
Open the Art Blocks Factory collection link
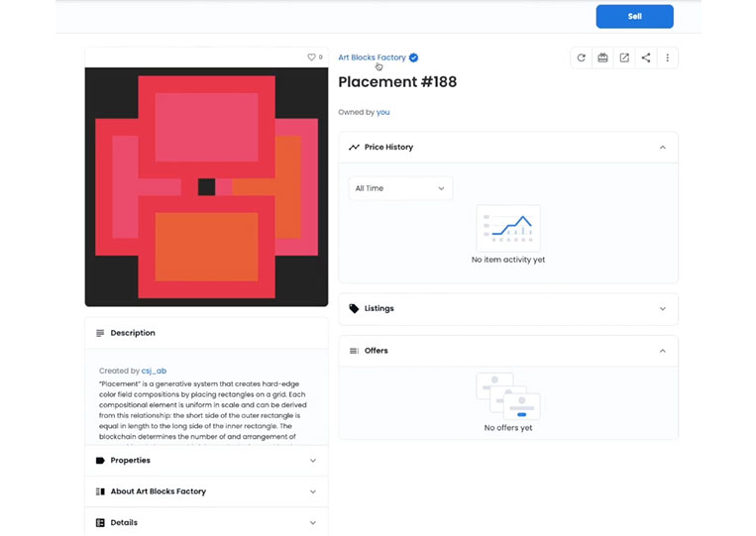coord(372,57)
